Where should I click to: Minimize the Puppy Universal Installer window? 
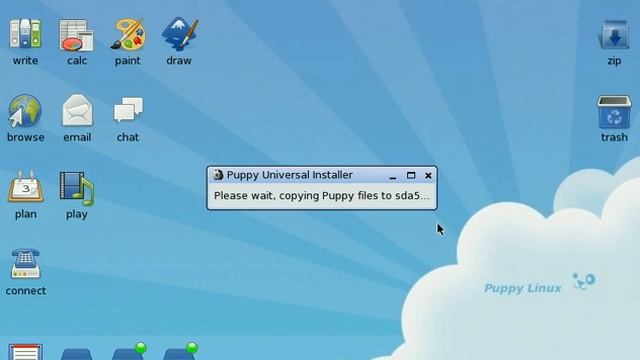(x=393, y=176)
